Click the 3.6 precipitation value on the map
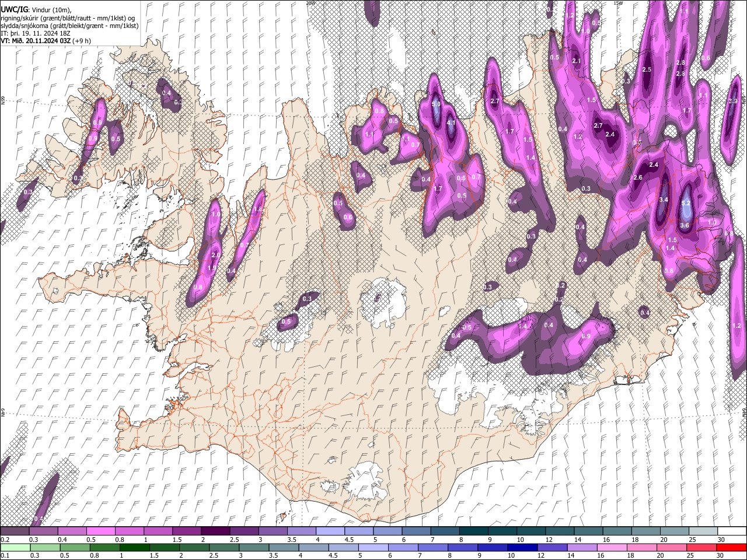Viewport: 747px width, 560px height. 685,225
